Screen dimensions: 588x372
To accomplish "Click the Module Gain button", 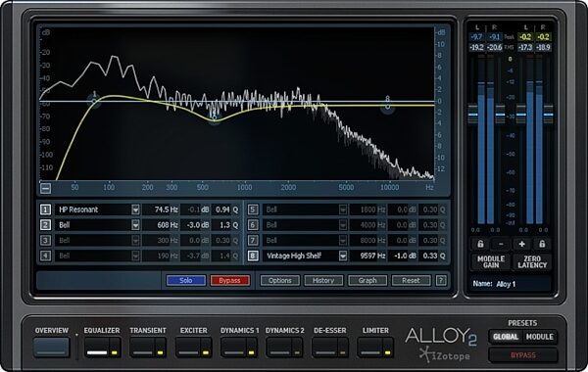I will [491, 261].
